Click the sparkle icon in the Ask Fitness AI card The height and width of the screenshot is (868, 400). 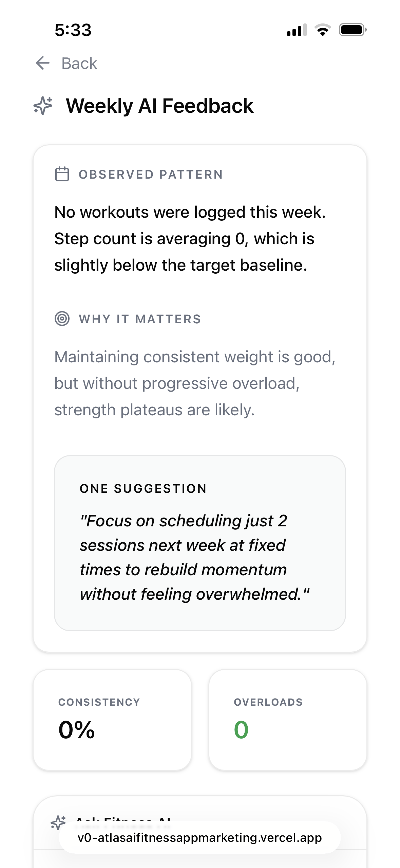pos(58,822)
